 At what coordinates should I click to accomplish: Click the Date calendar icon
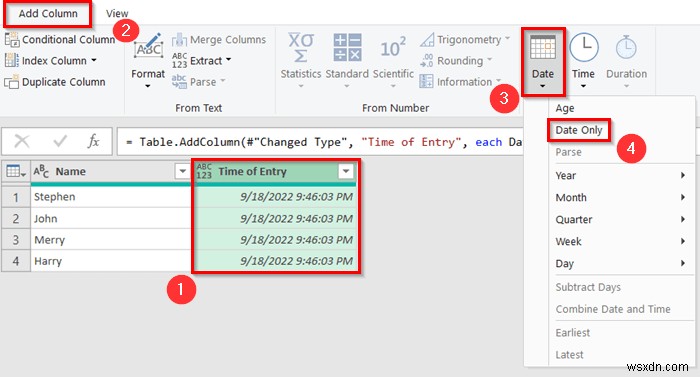click(543, 48)
